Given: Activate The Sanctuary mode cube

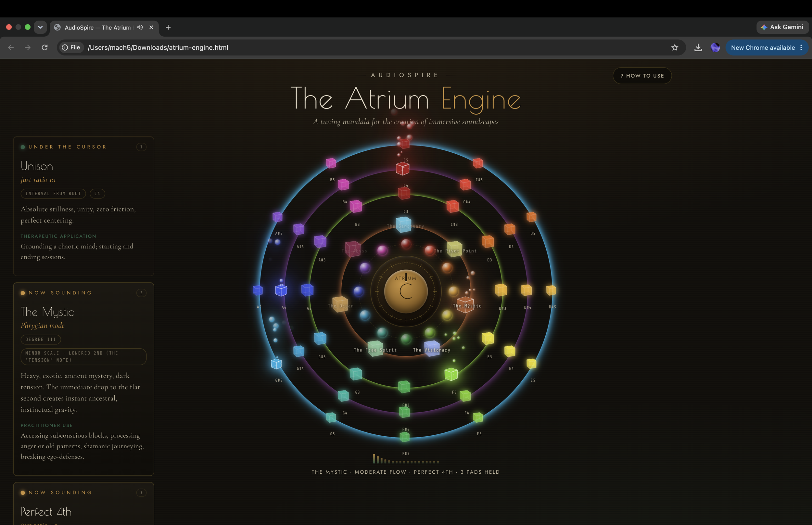Looking at the screenshot, I should tap(404, 225).
